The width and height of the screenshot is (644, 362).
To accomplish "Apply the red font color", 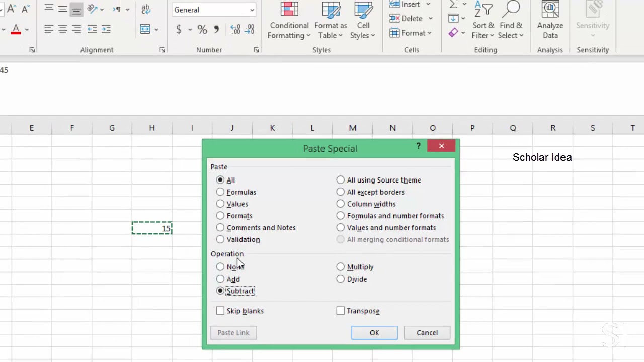I will 16,29.
